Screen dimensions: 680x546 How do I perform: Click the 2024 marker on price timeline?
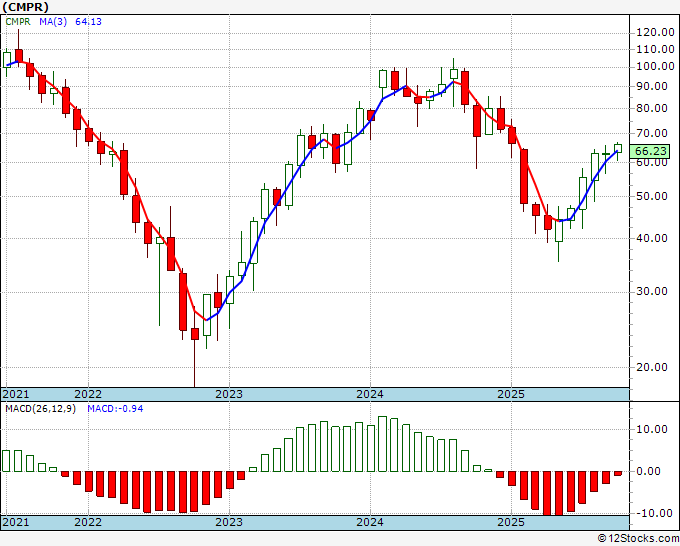point(370,394)
